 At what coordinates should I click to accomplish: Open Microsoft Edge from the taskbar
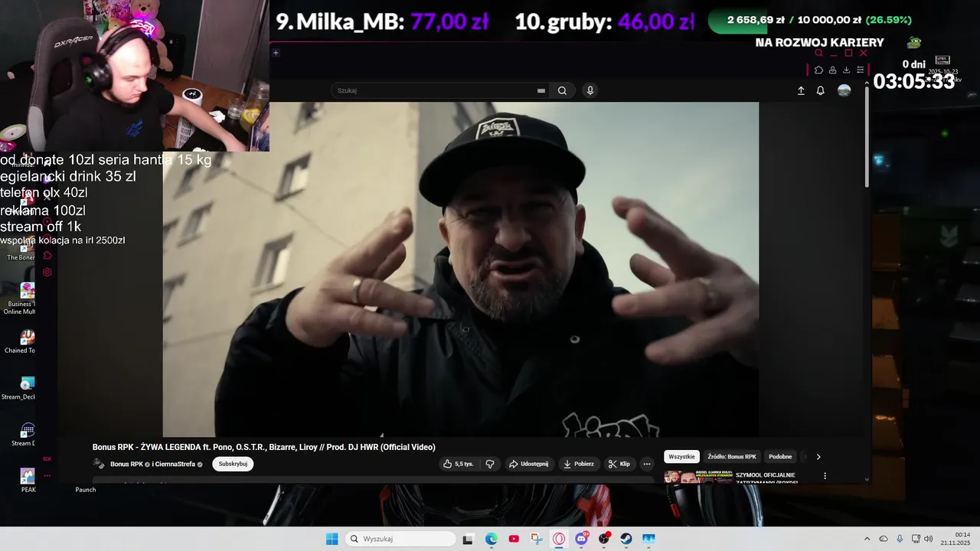tap(491, 539)
